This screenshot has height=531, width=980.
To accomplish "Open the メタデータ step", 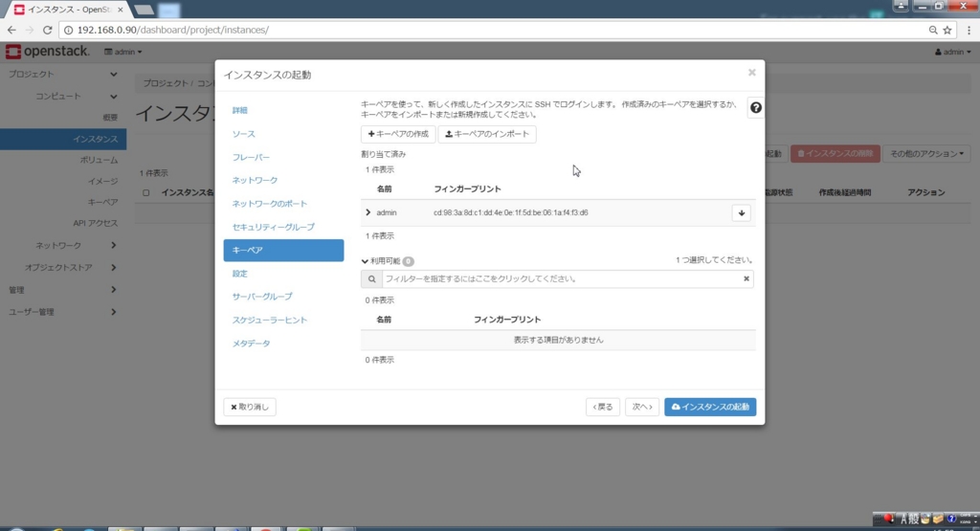I will 252,343.
